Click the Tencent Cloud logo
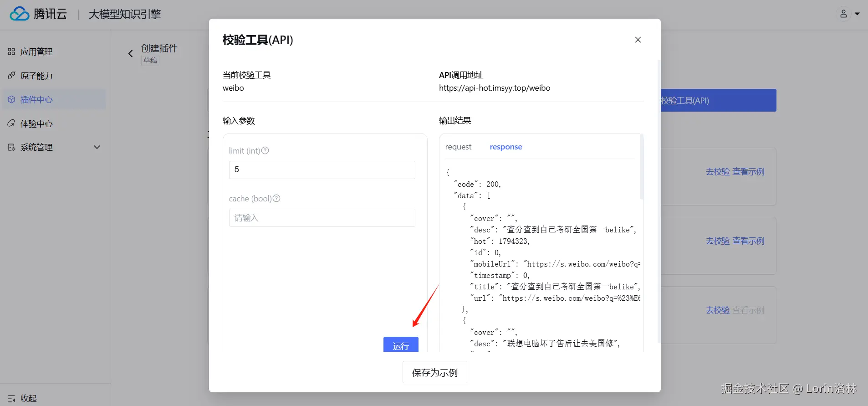Screen dimensions: 868x406 click(38, 14)
